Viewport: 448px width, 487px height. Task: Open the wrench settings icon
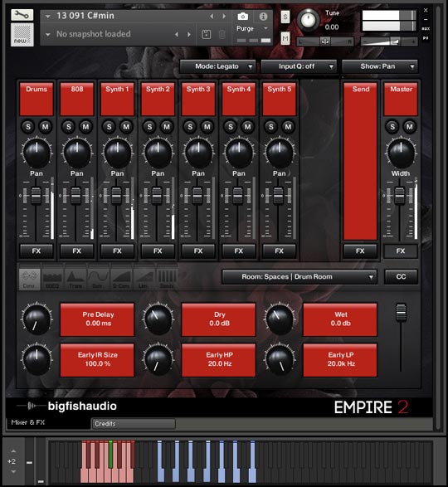tap(22, 15)
